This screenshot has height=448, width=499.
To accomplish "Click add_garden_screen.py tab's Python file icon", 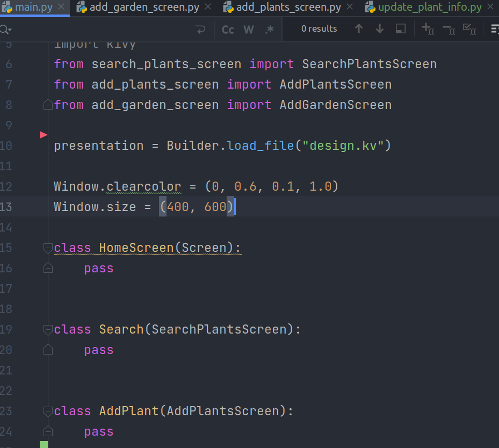I will click(x=82, y=7).
